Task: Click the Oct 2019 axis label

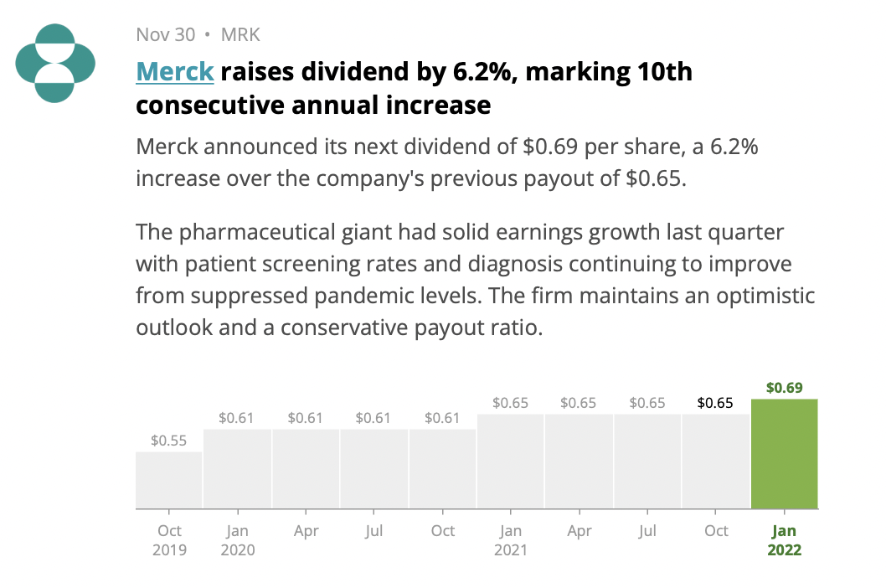Action: pyautogui.click(x=169, y=540)
